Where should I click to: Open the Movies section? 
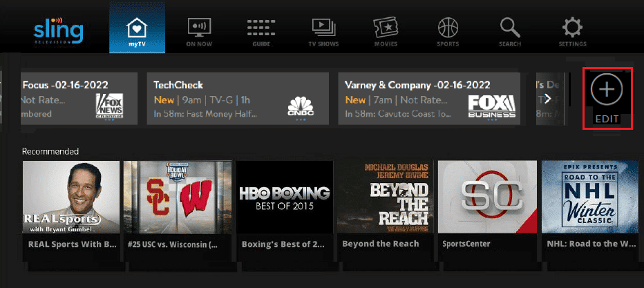point(386,32)
